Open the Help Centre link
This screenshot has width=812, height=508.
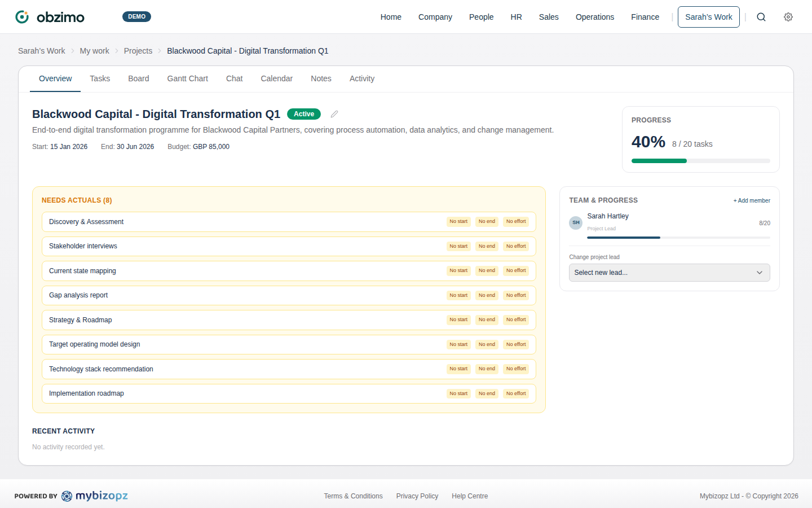point(470,496)
